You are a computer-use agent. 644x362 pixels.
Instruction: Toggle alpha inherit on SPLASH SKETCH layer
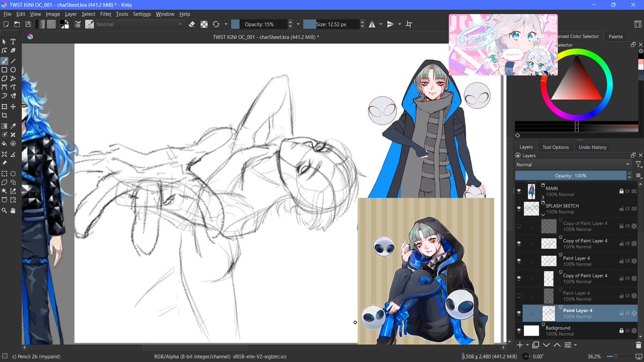[x=627, y=208]
